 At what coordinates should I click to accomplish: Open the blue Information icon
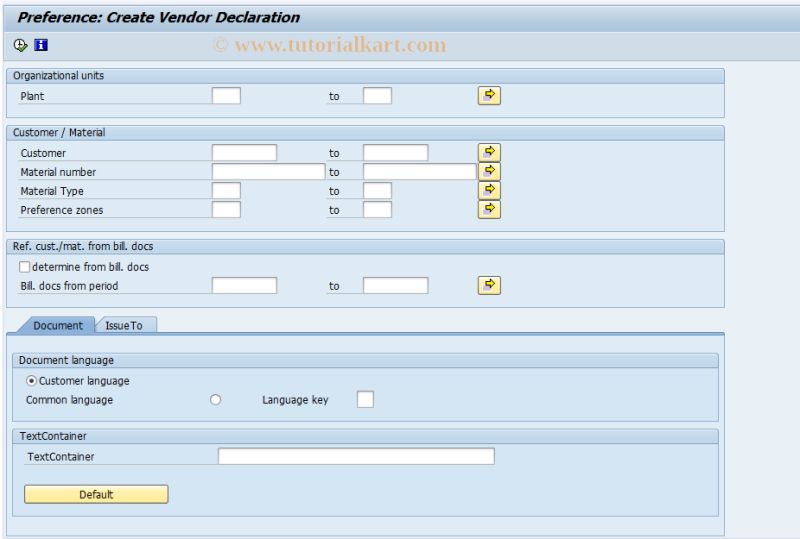pyautogui.click(x=41, y=45)
